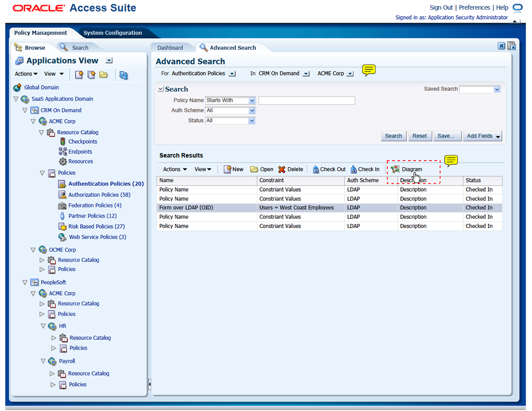The height and width of the screenshot is (411, 532).
Task: Check Out the selected policy
Action: click(329, 169)
